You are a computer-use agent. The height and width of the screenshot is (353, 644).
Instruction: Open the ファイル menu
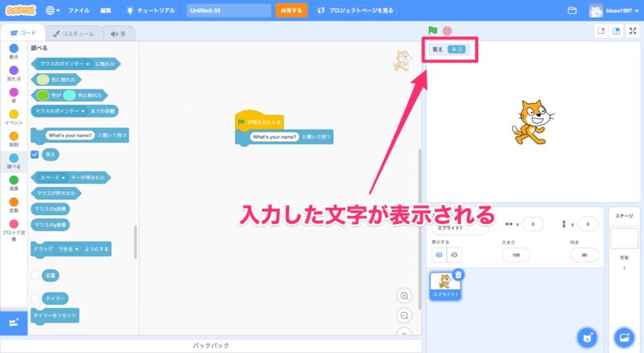[x=79, y=10]
